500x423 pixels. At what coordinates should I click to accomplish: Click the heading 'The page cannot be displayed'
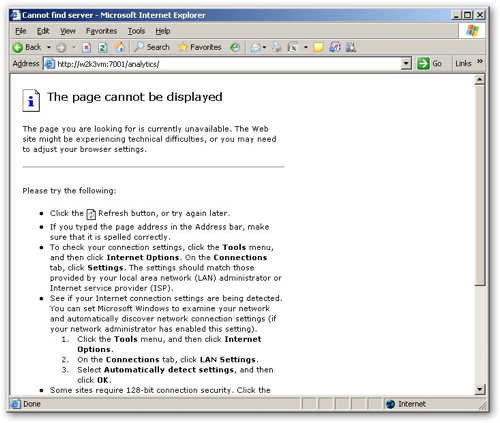(135, 97)
